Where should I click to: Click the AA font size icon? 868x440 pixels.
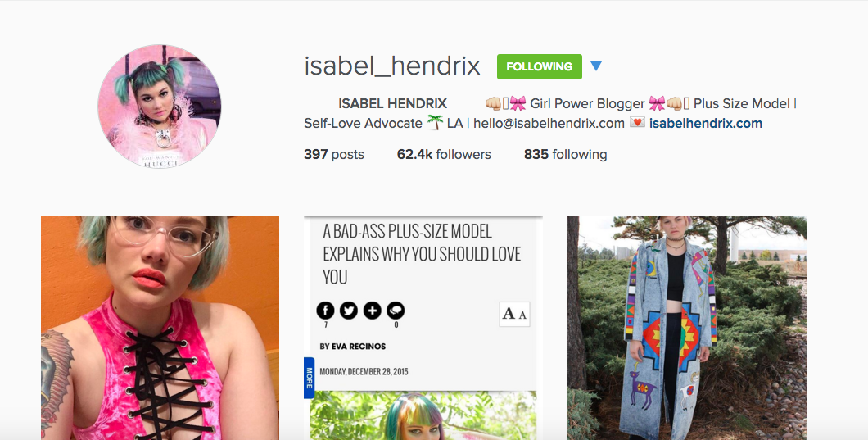point(514,314)
